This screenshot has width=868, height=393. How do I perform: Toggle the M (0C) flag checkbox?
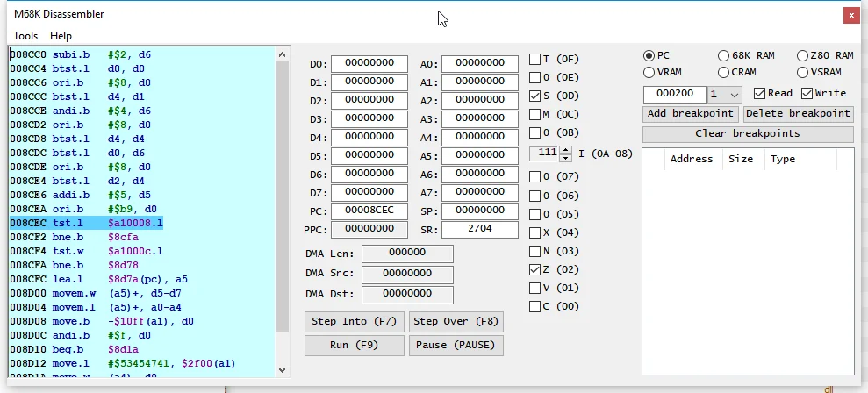coord(534,115)
